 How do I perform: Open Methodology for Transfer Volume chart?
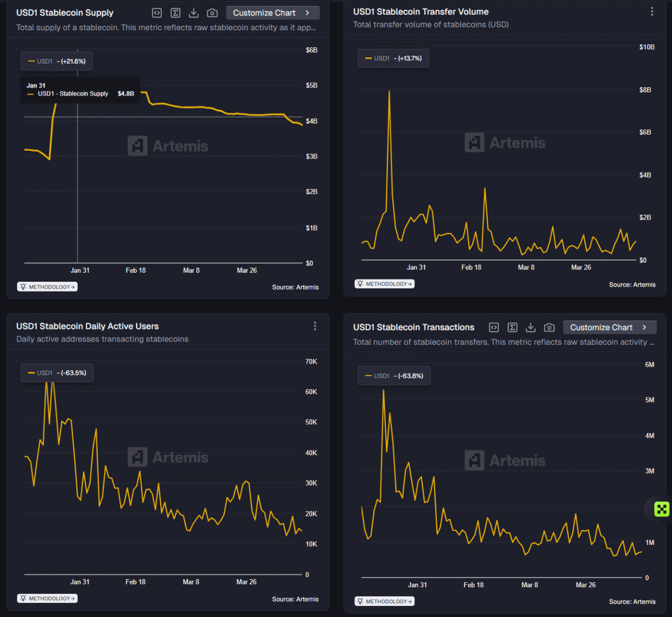pyautogui.click(x=384, y=284)
